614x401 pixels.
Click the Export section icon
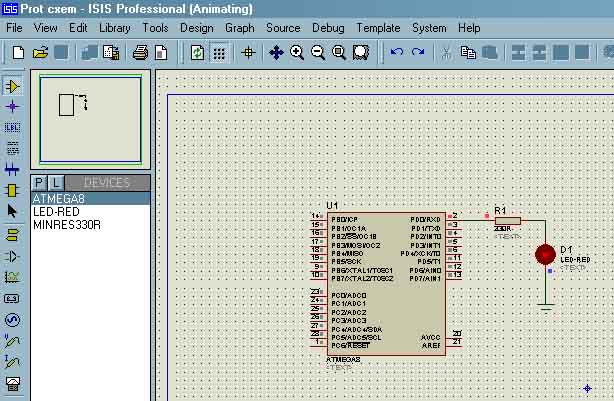click(x=111, y=52)
